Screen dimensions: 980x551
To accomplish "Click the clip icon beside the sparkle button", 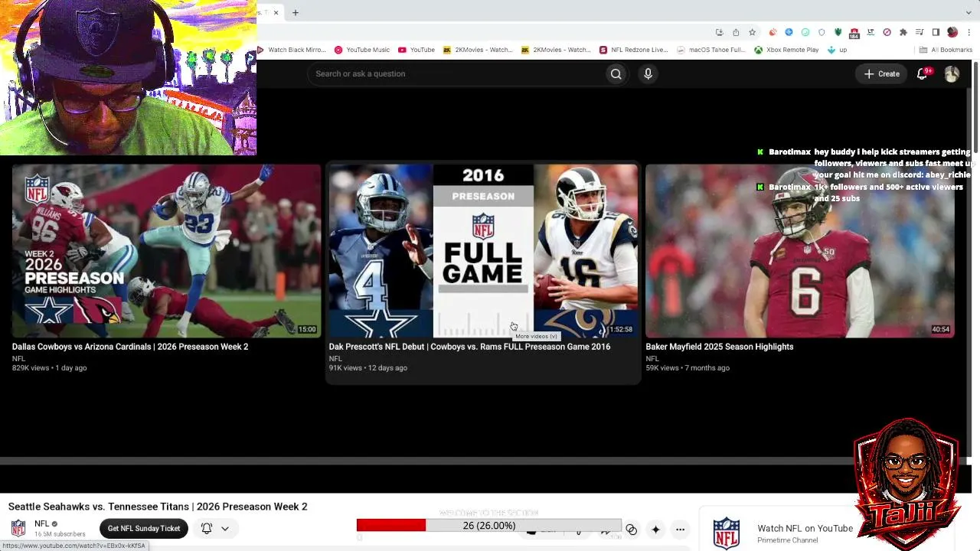I will [631, 529].
